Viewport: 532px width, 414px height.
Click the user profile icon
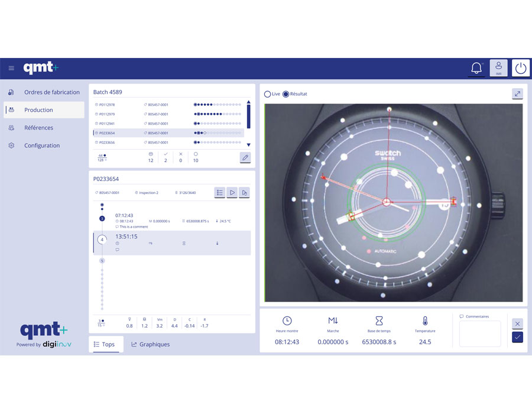click(498, 68)
